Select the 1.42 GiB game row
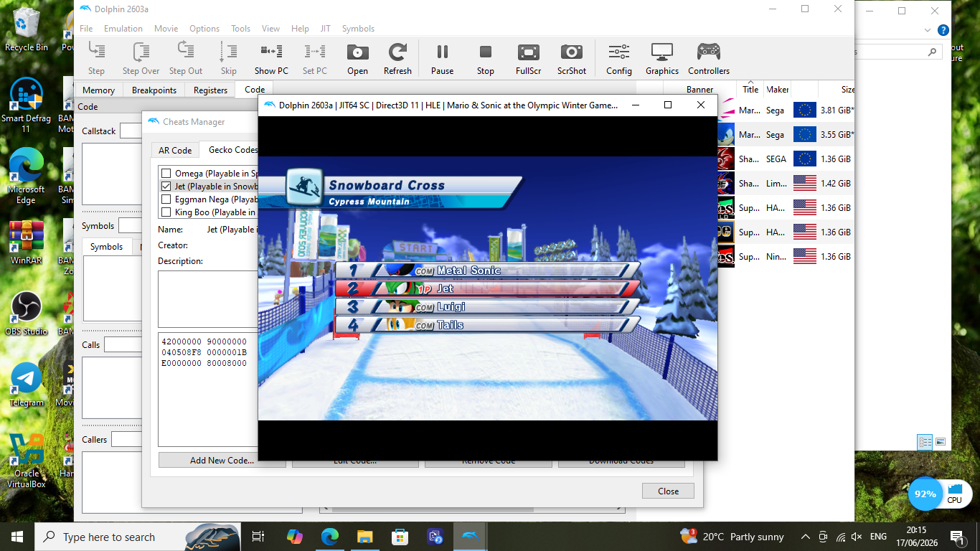The height and width of the screenshot is (551, 980). [785, 184]
